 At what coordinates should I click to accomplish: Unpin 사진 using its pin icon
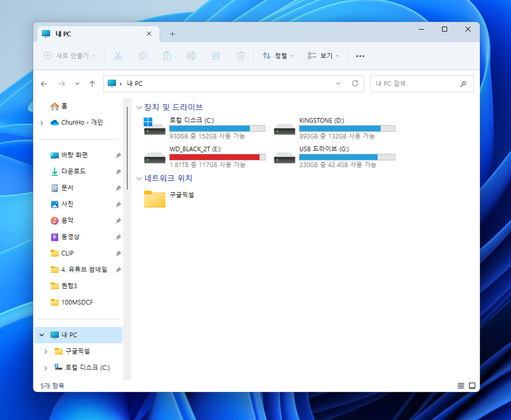coord(119,204)
